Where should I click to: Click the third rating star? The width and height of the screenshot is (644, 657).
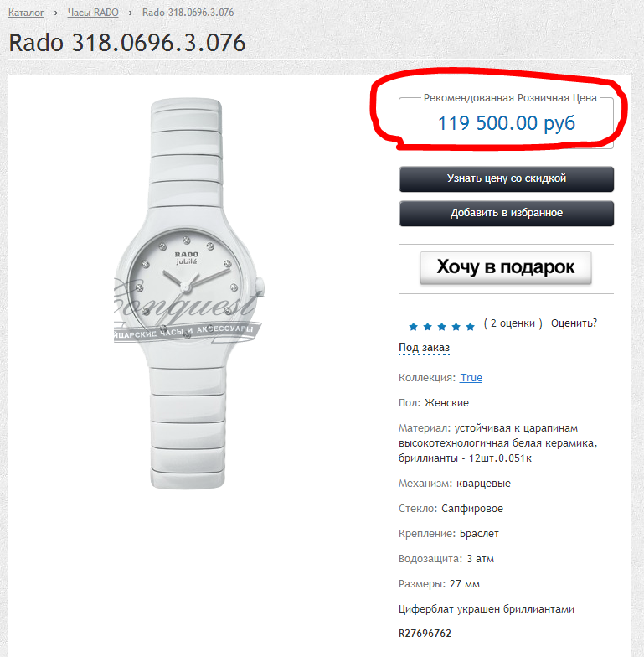[x=441, y=327]
